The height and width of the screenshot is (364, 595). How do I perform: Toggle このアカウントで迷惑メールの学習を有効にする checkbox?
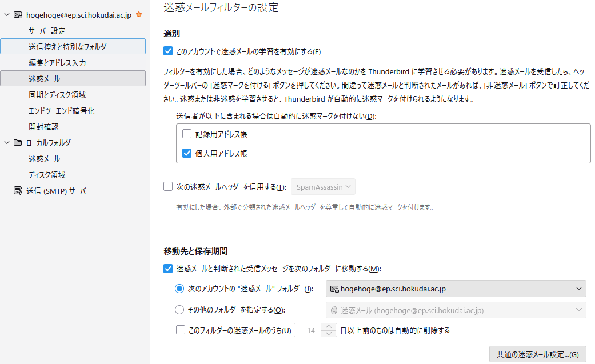(x=168, y=51)
